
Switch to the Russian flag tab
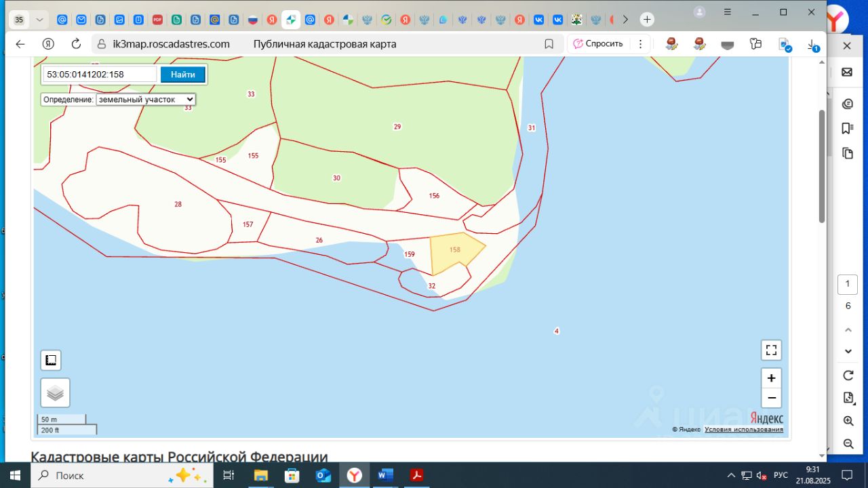pos(253,20)
